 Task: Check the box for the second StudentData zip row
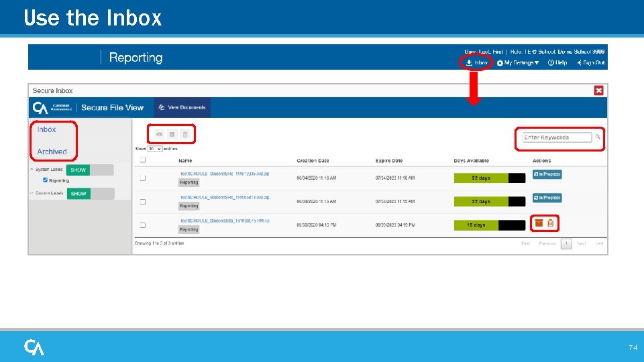pyautogui.click(x=142, y=202)
